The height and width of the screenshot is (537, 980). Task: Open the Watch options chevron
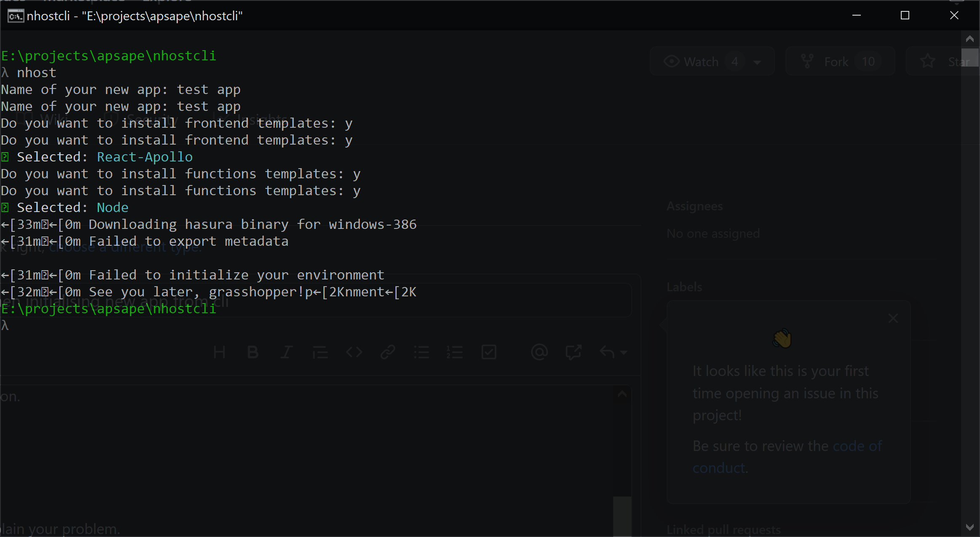pyautogui.click(x=757, y=61)
